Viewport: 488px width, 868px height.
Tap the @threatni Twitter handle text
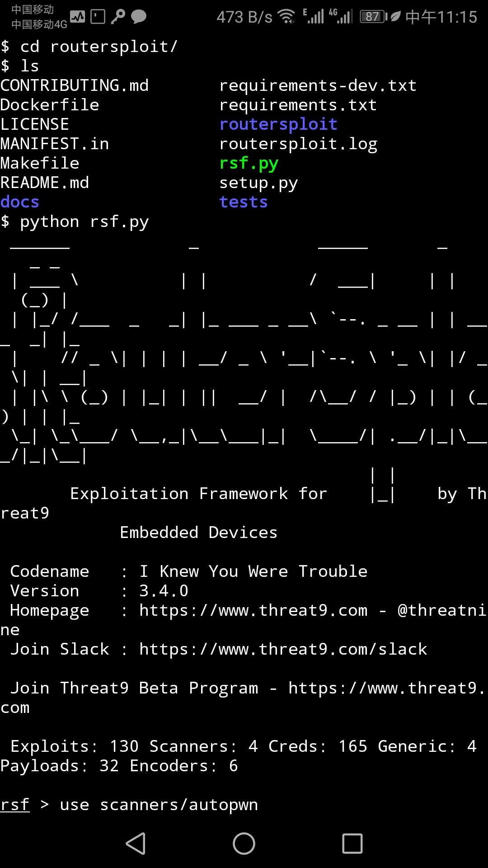pyautogui.click(x=441, y=610)
